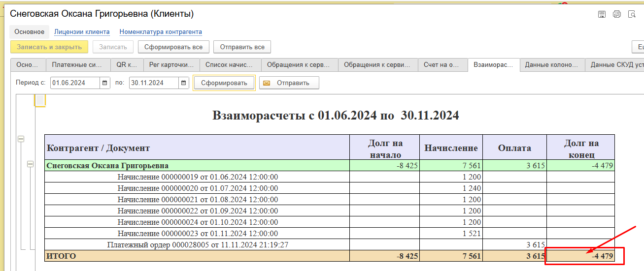Select Начисление 000000024 от 01.10.2024 row
This screenshot has height=271, width=644.
coord(330,222)
